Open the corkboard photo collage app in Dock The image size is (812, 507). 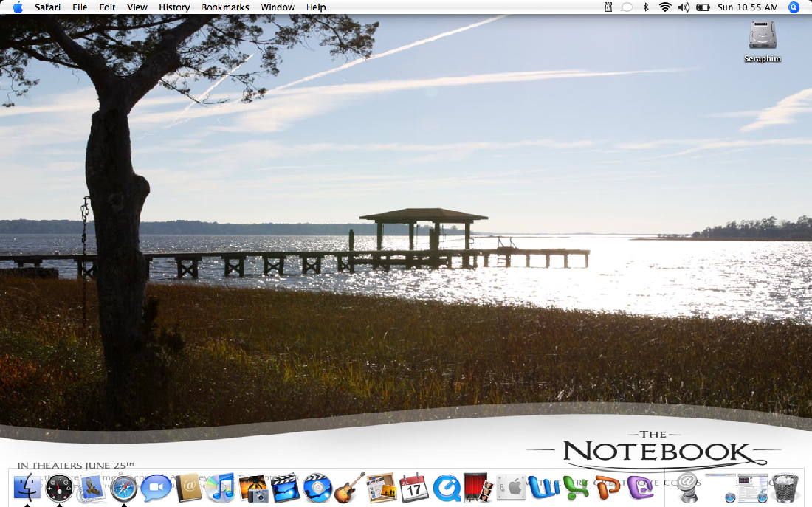pyautogui.click(x=382, y=488)
